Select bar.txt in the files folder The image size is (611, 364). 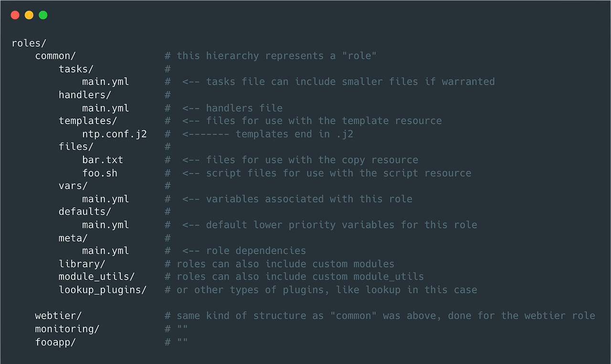click(x=103, y=160)
